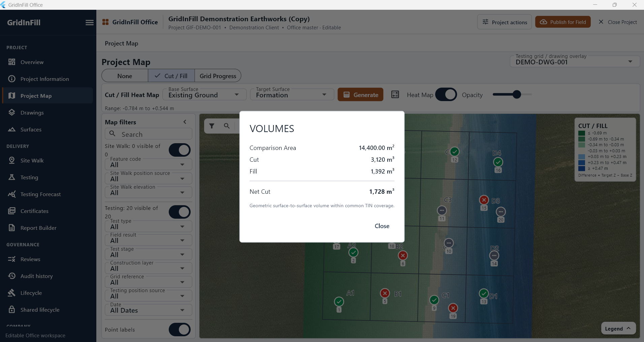
Task: Select passed test marker 16 near D4
Action: tap(498, 162)
